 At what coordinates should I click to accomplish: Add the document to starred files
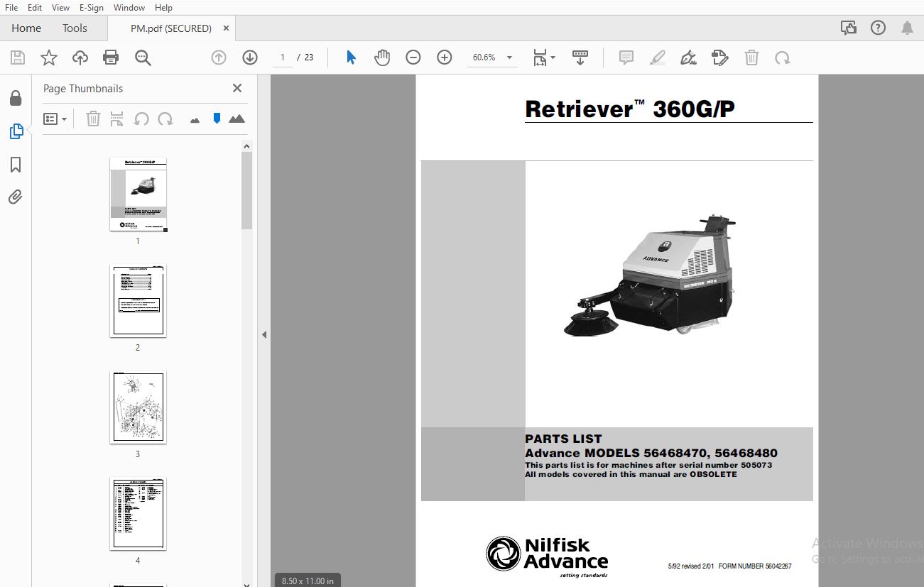48,57
